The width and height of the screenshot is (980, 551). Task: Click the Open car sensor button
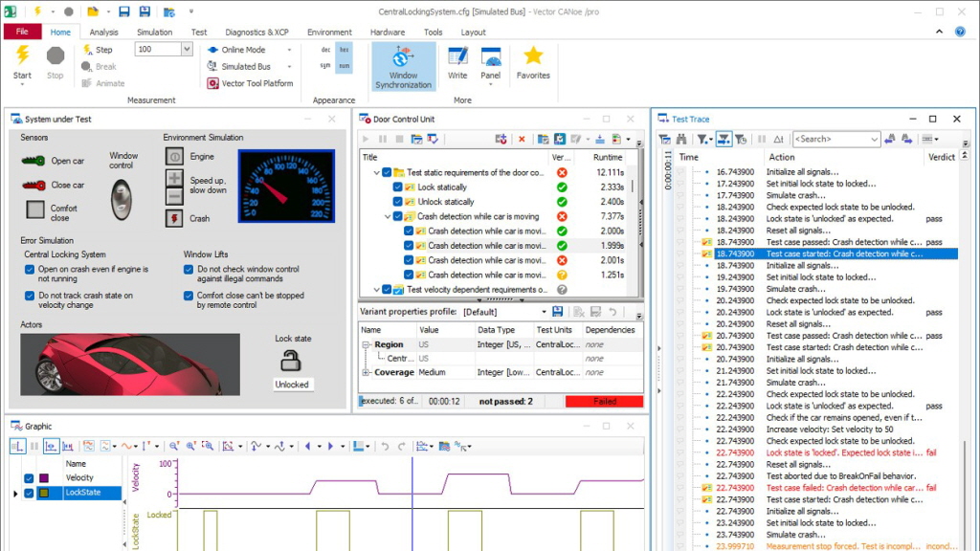[x=34, y=161]
